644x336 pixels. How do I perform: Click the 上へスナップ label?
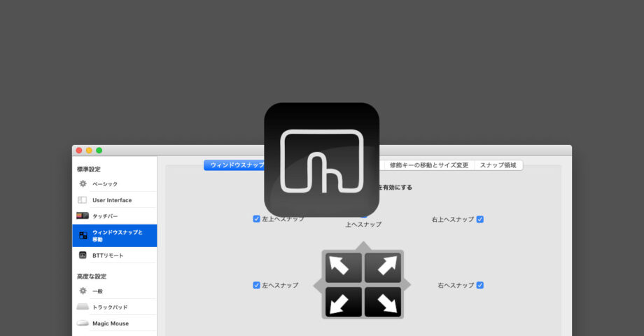point(363,225)
